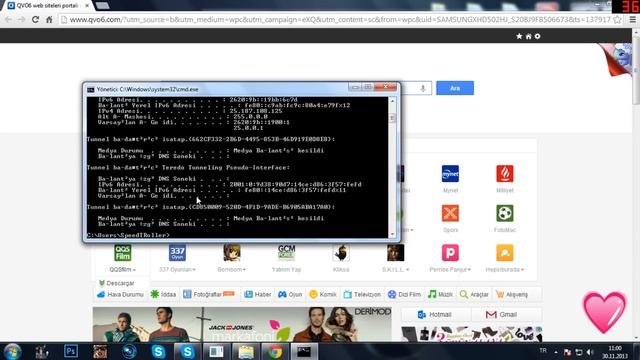
Task: Click the Chrome forward arrow
Action: [x=21, y=19]
